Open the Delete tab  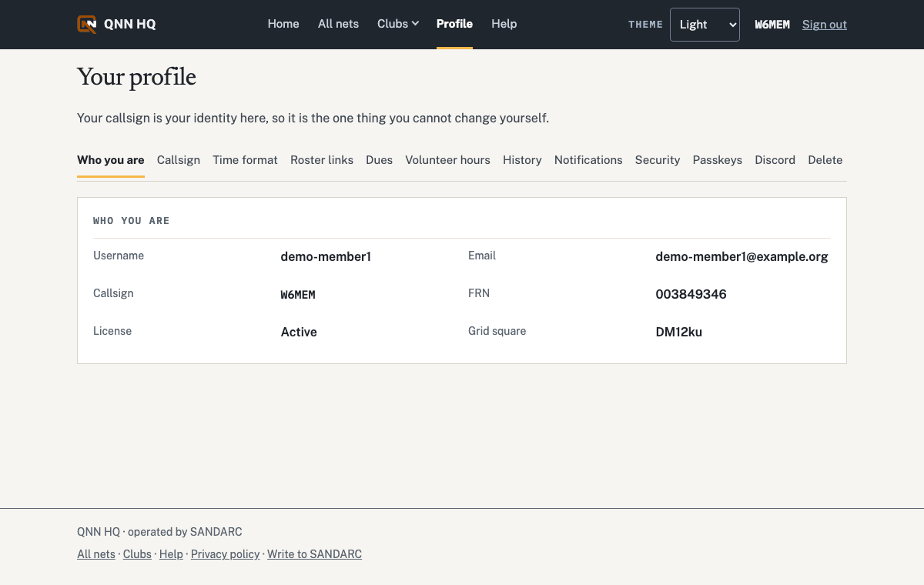point(825,160)
